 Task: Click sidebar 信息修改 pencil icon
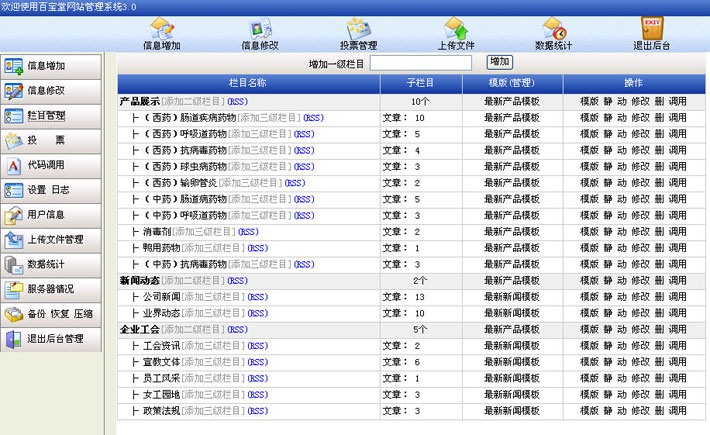click(14, 91)
